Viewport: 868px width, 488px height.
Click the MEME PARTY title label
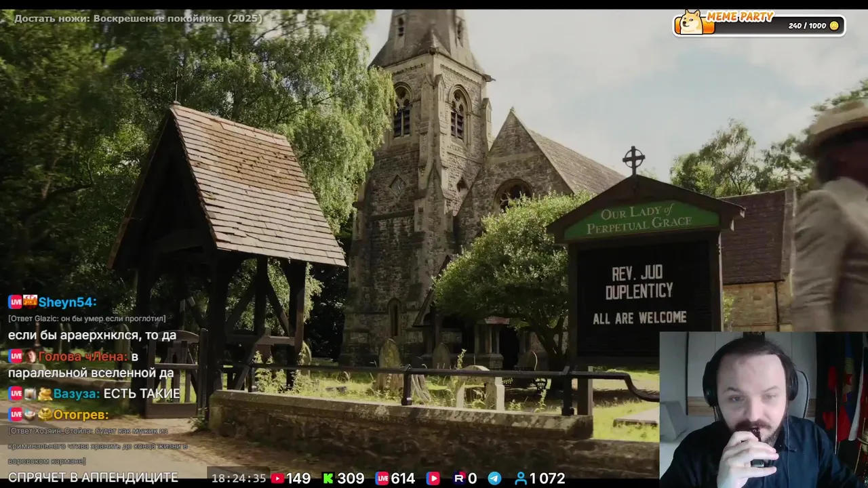740,16
